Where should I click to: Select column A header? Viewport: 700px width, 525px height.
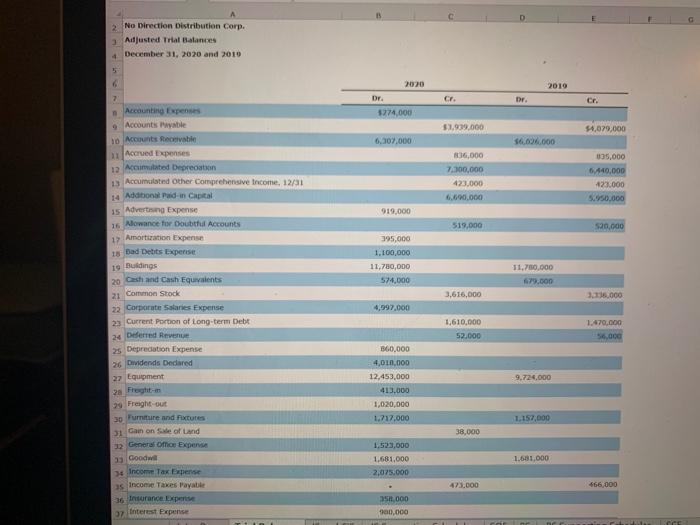[232, 15]
